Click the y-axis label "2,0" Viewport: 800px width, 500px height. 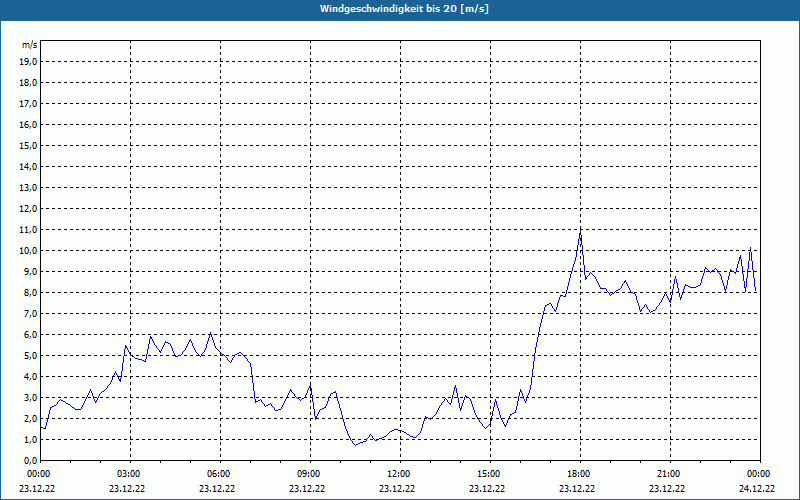coord(31,418)
